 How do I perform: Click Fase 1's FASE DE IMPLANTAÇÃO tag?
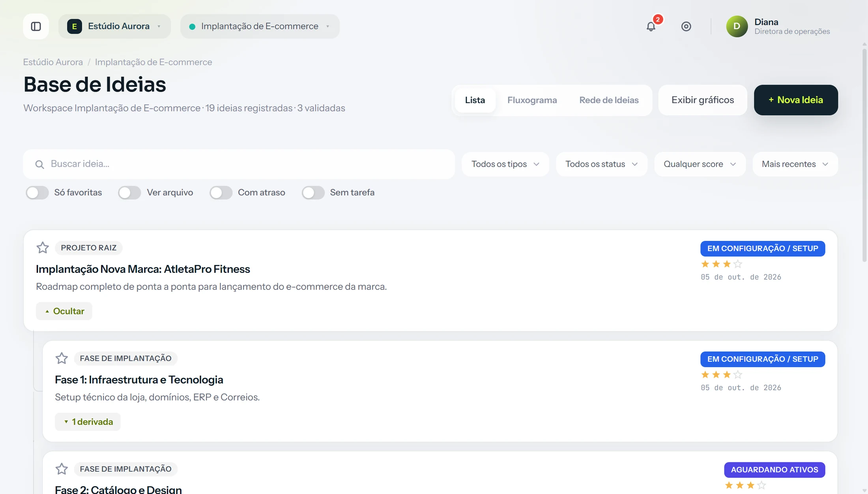[125, 358]
